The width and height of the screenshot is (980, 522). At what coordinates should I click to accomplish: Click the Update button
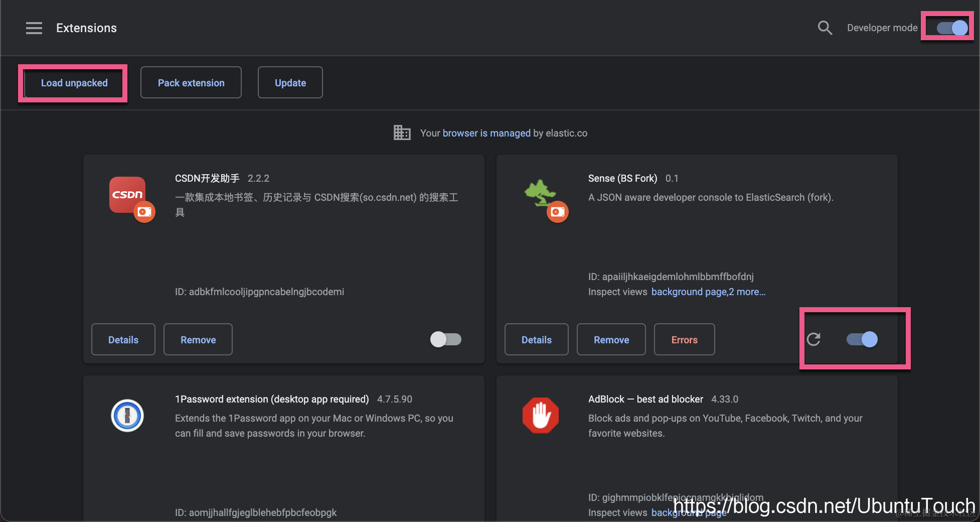click(x=290, y=83)
